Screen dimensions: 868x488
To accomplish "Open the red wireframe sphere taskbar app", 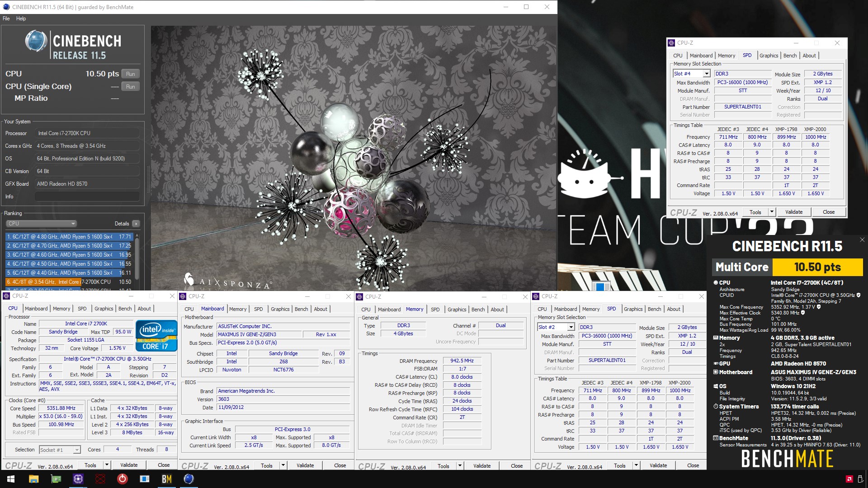I will click(100, 479).
